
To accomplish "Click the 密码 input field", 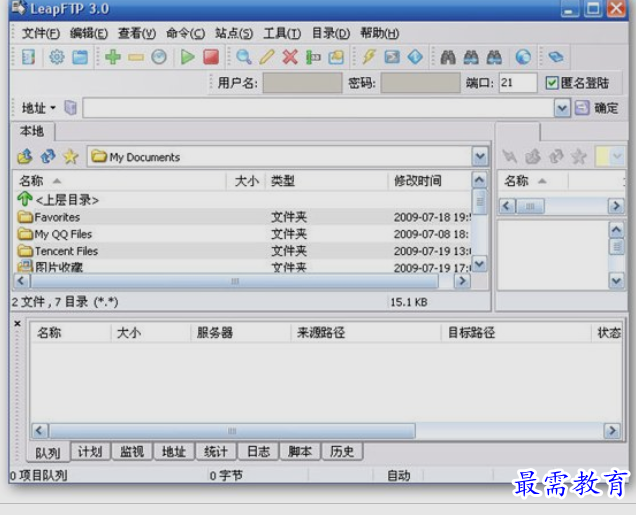I will click(x=420, y=83).
